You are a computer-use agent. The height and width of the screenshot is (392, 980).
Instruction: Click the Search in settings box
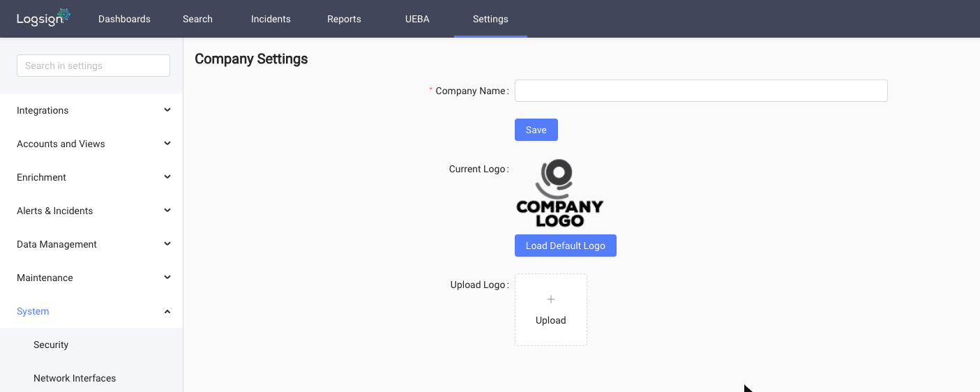93,66
